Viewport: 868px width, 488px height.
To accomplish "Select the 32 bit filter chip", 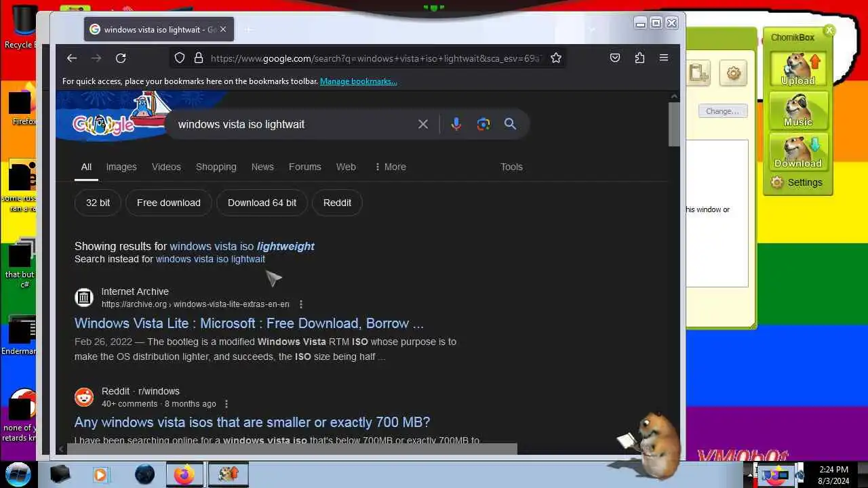I will (x=98, y=203).
